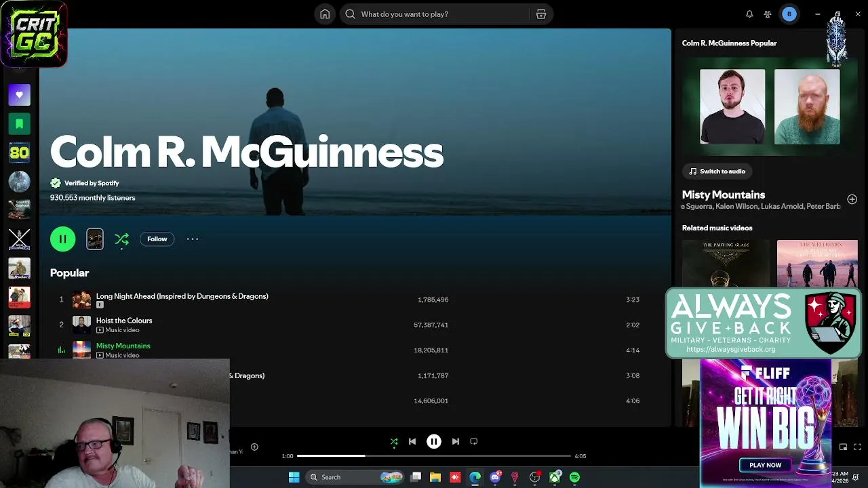Pause the artist with the green button
The image size is (868, 488).
(62, 239)
